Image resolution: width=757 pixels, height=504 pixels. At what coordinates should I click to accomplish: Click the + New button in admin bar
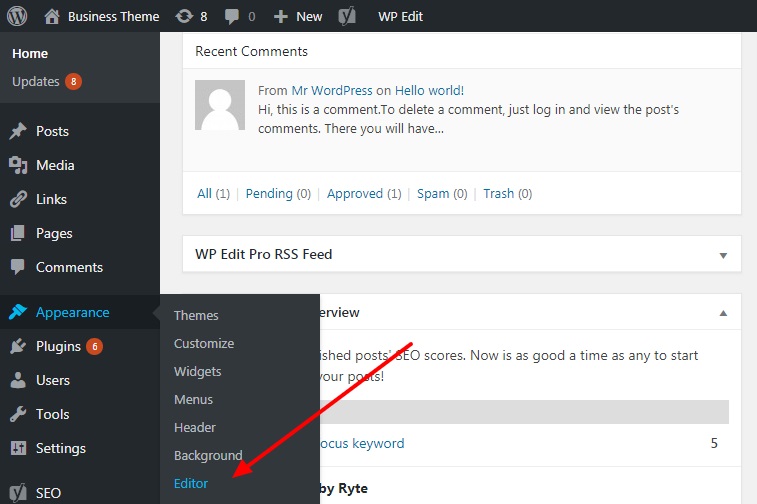point(298,16)
